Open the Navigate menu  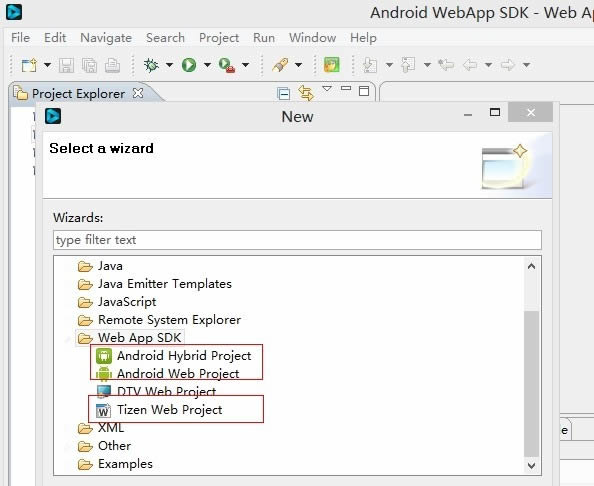click(106, 38)
